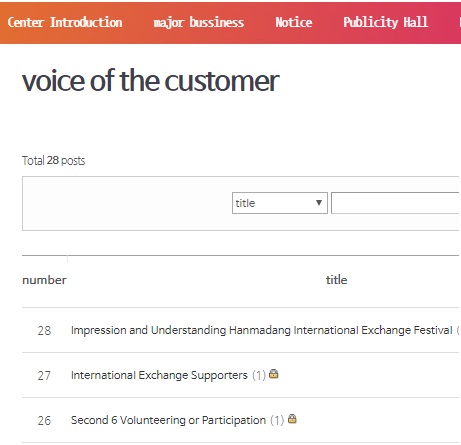Go to the Notice menu item
This screenshot has width=461, height=445.
click(294, 22)
